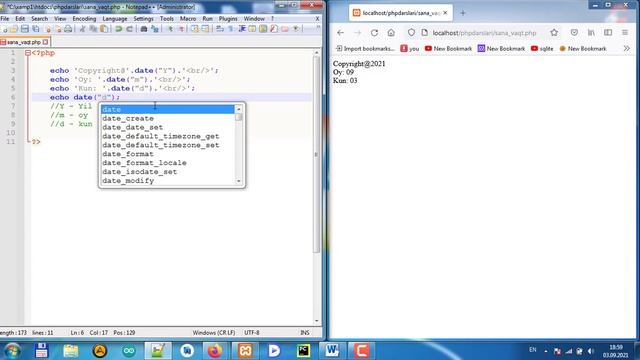Undo last edit with green arrow icon
The height and width of the screenshot is (360, 640).
[x=118, y=29]
